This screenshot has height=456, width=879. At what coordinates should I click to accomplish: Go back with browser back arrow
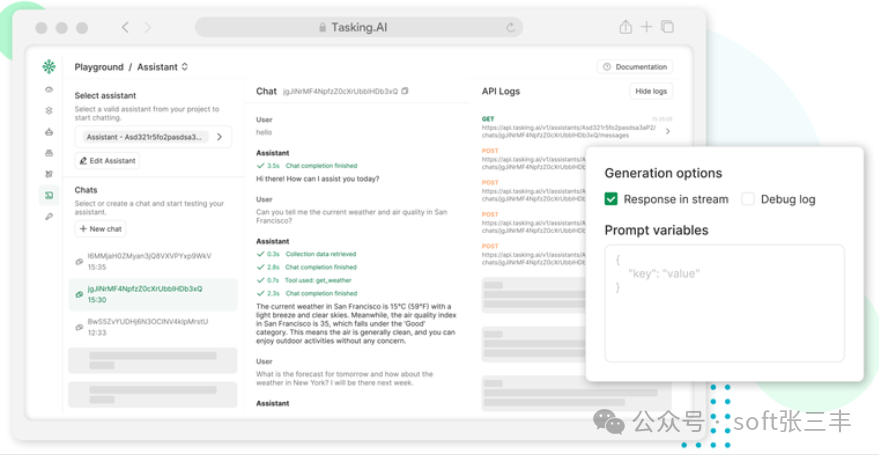coord(125,27)
